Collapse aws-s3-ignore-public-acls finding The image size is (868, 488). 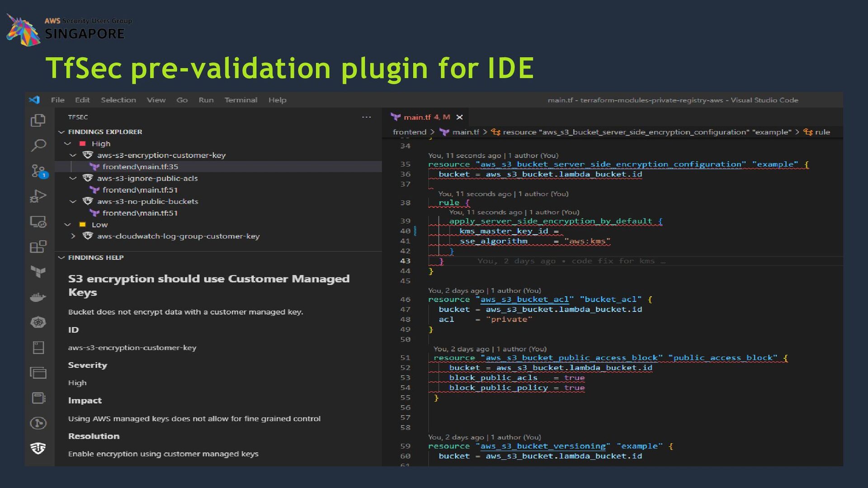[x=73, y=178]
